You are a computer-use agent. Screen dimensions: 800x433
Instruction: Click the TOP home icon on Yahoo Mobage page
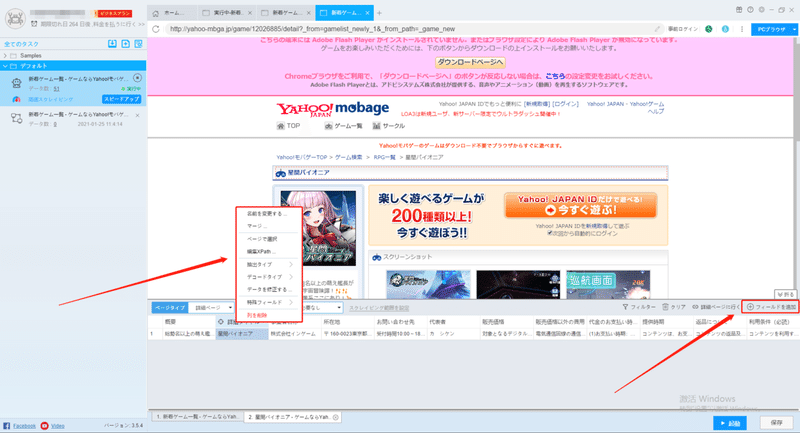coord(280,126)
